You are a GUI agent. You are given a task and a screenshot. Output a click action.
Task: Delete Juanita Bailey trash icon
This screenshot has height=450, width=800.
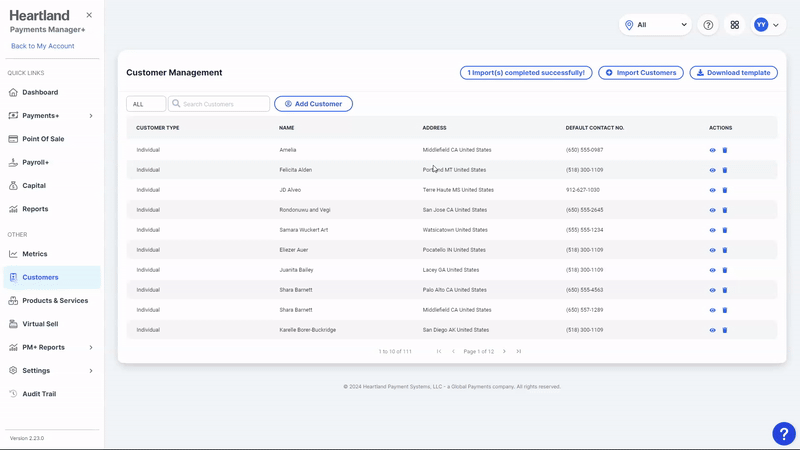[x=724, y=270]
